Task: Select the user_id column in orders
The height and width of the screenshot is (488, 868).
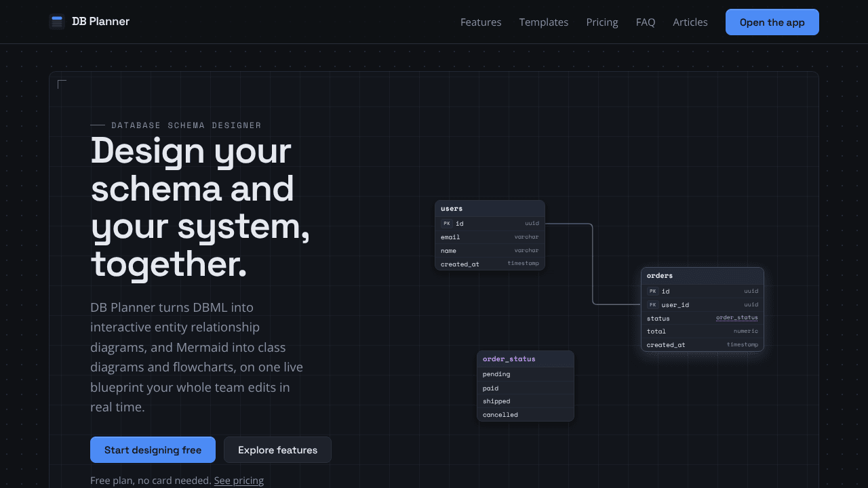Action: (x=703, y=304)
